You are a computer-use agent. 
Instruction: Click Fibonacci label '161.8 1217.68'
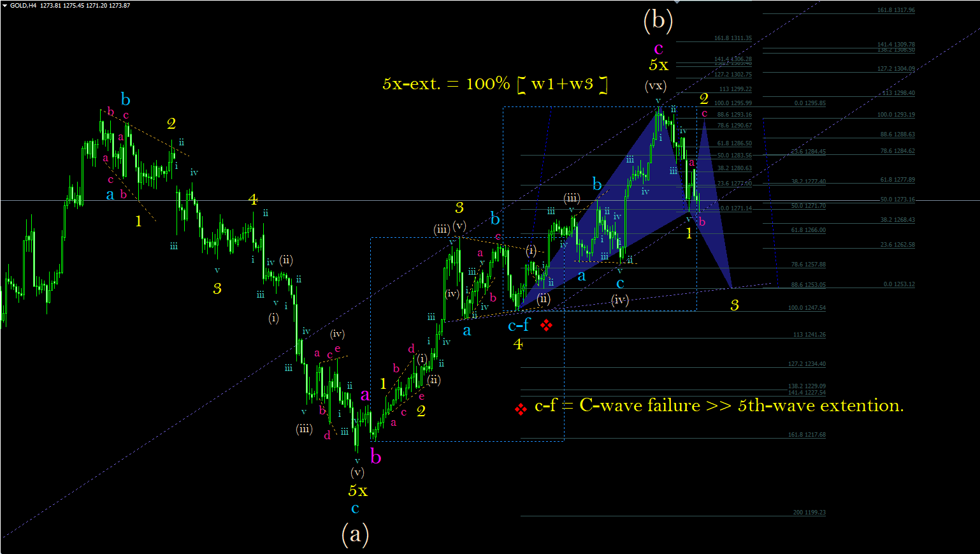pos(807,435)
